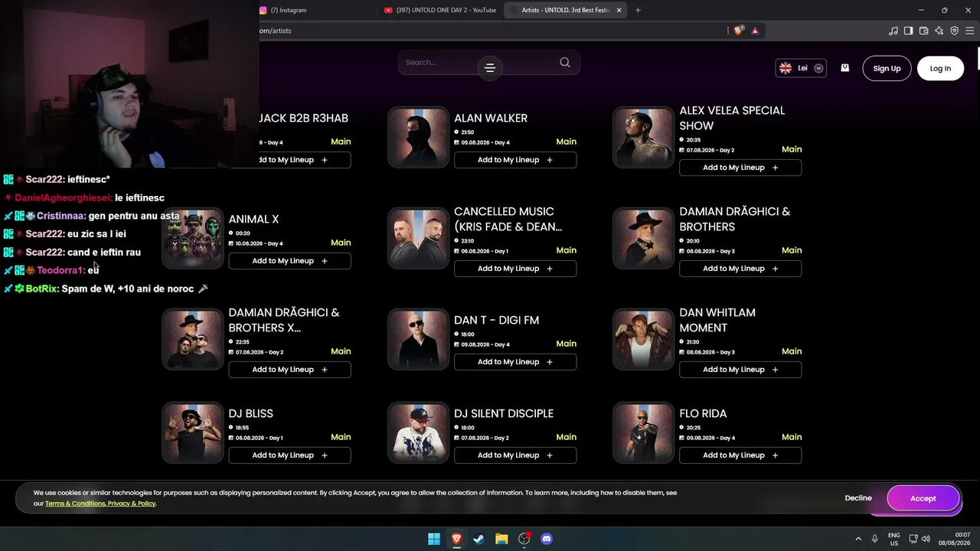Open the DJ Bliss artist photo
This screenshot has width=980, height=551.
tap(193, 432)
